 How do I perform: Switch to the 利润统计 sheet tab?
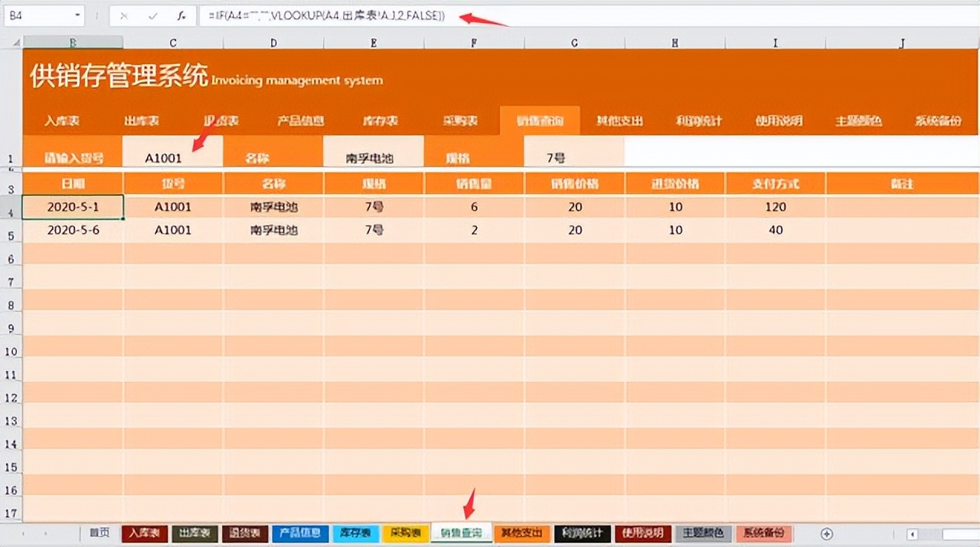tap(580, 532)
